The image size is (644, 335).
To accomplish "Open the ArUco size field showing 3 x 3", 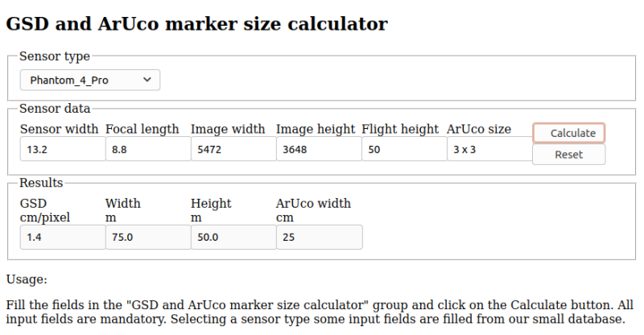I will click(490, 149).
